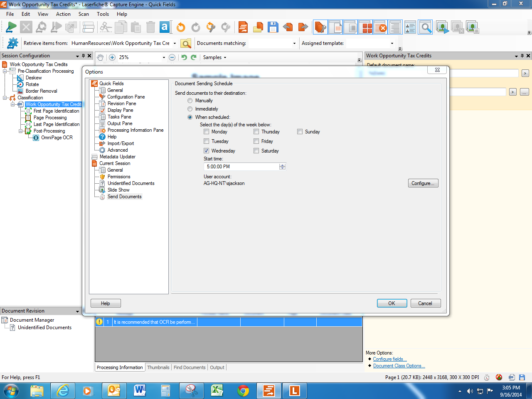Click the pan hand tool icon
532x399 pixels.
click(x=100, y=57)
